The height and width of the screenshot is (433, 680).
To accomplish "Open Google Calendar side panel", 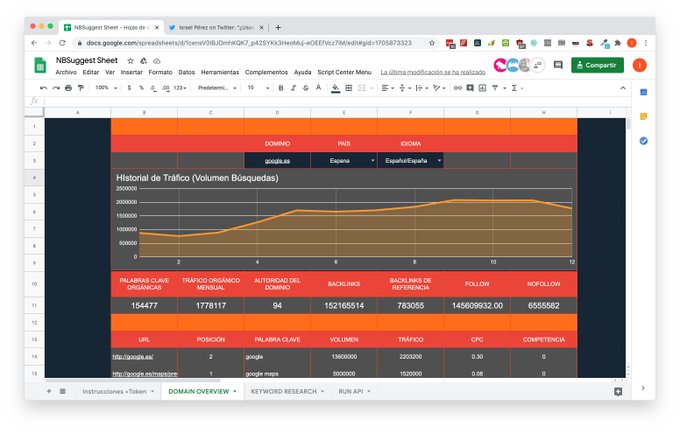I will click(644, 92).
